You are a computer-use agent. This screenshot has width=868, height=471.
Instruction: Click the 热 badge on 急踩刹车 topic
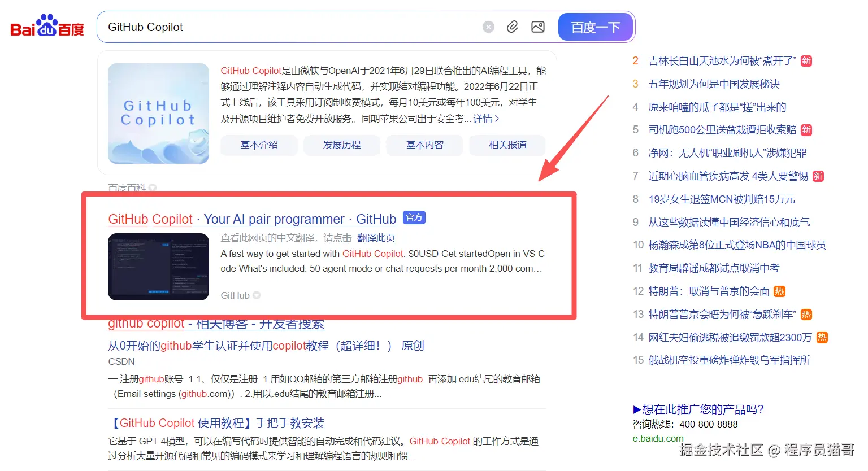pos(806,315)
